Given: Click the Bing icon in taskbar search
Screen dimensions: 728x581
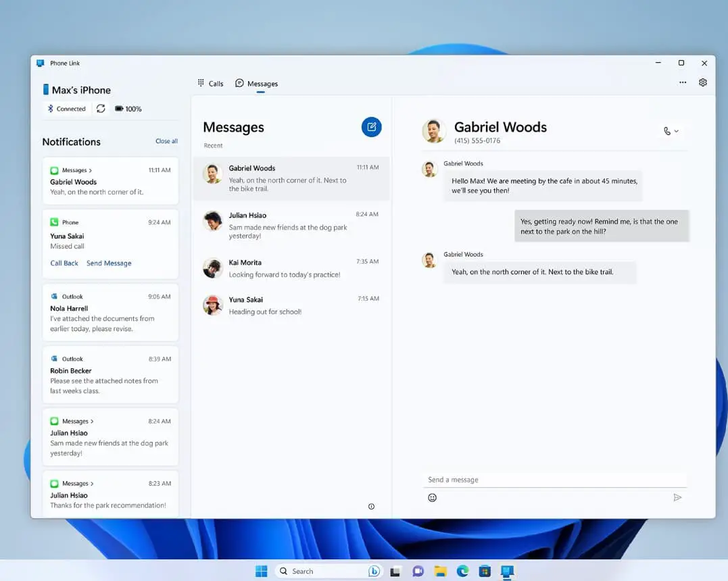Looking at the screenshot, I should click(x=374, y=571).
